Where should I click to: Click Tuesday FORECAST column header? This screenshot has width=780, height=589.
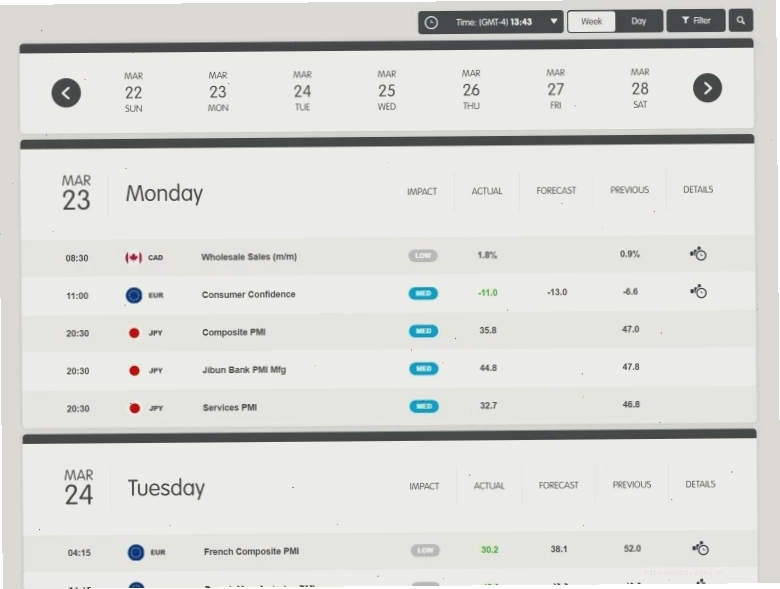[x=559, y=485]
